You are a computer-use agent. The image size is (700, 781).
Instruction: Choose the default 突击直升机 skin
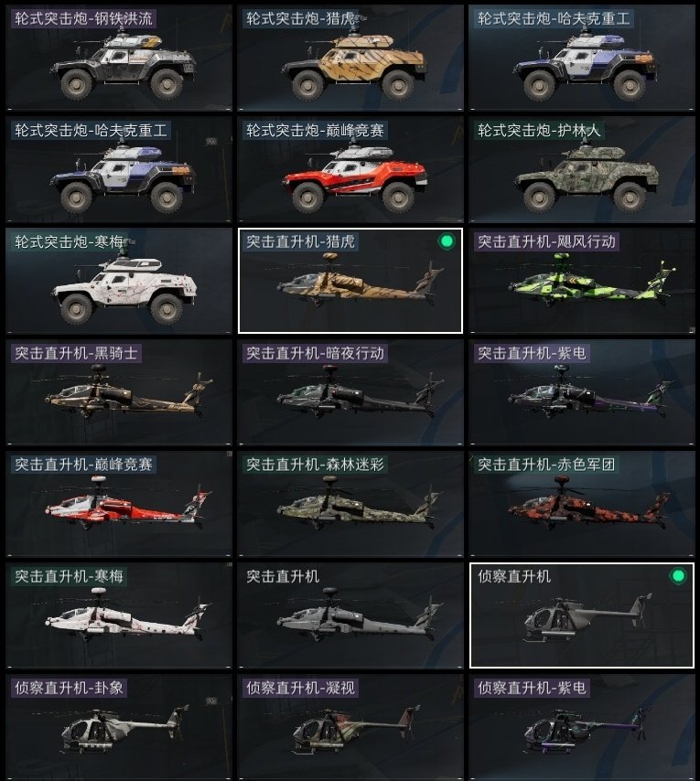click(x=350, y=615)
